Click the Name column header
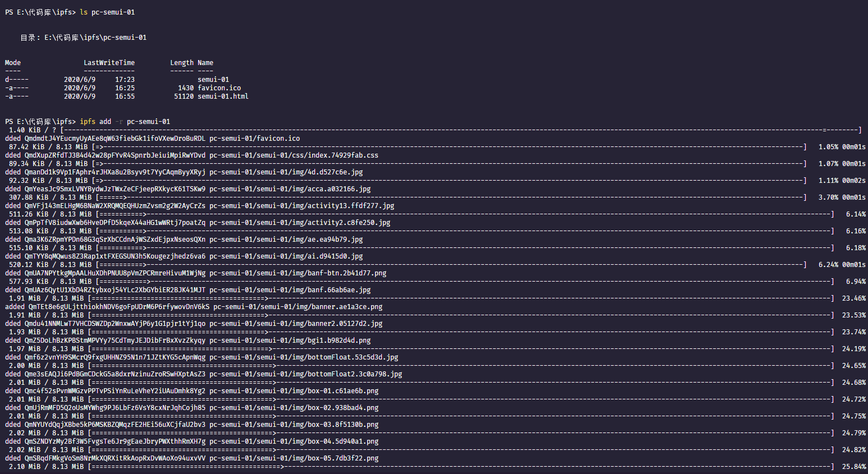Image resolution: width=868 pixels, height=474 pixels. 205,63
